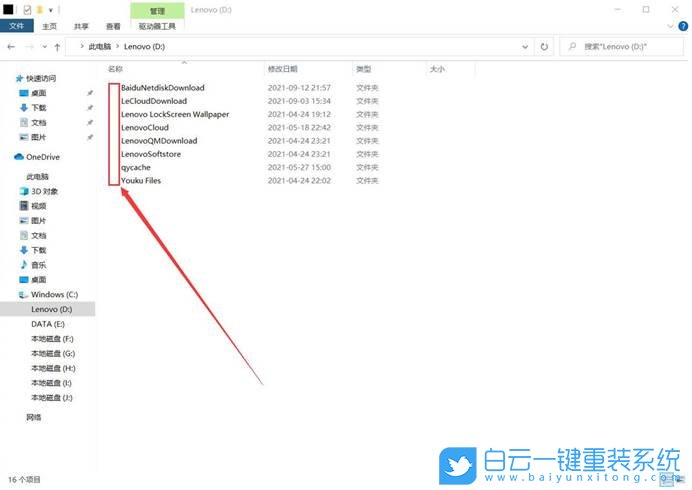Select 此电脑 in the navigation pane

(38, 177)
